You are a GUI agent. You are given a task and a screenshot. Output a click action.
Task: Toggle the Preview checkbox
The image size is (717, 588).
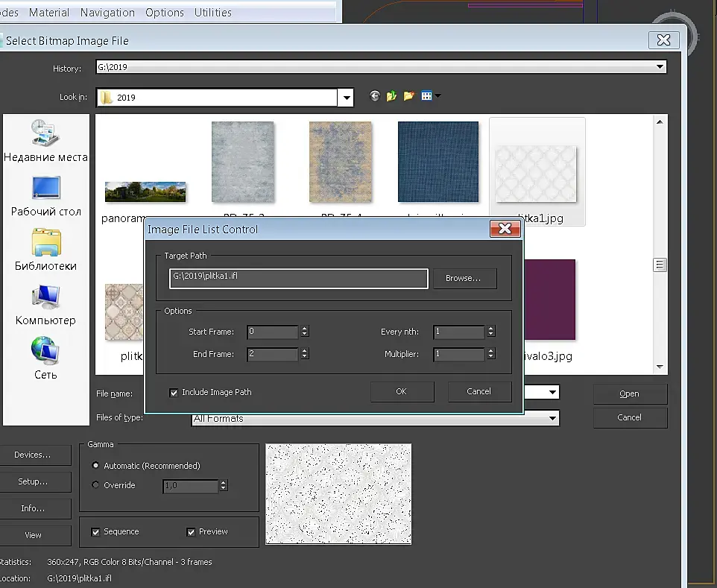191,532
